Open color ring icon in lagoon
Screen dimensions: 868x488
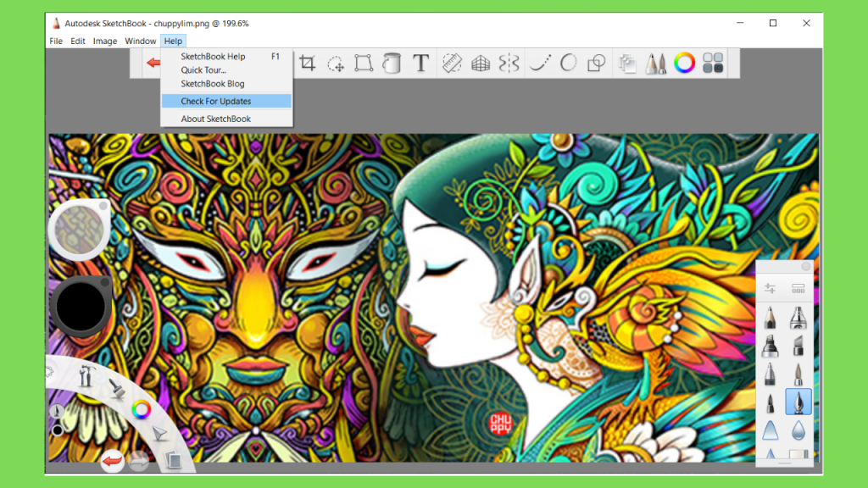[x=142, y=410]
